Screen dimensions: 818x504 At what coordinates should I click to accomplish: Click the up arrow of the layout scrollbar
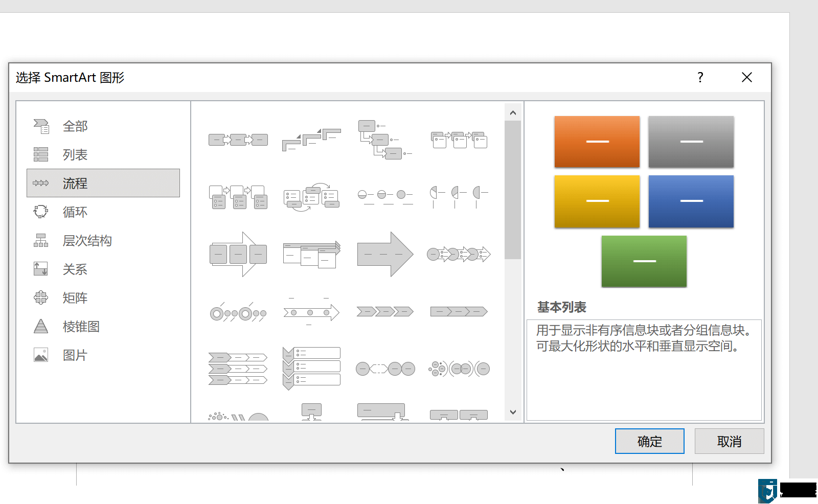(x=513, y=112)
